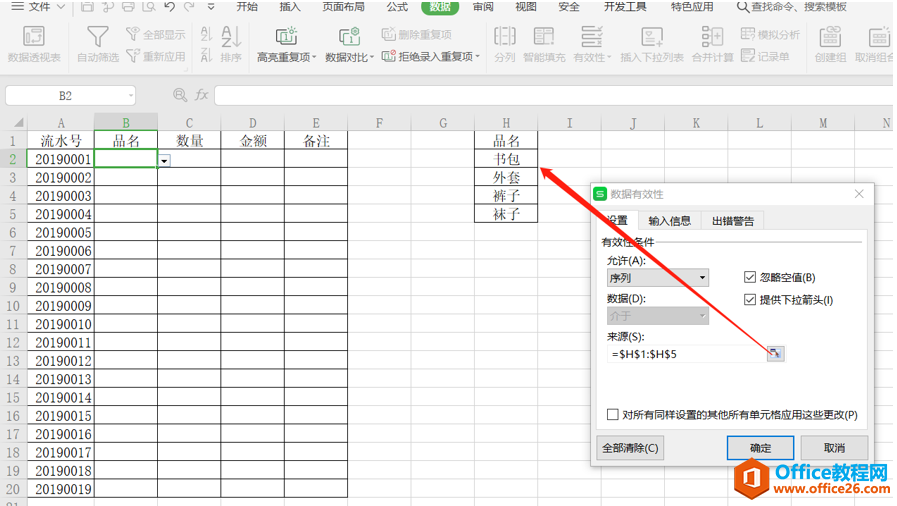The height and width of the screenshot is (506, 897).
Task: Click Text to Columns (分列) tool
Action: 505,44
